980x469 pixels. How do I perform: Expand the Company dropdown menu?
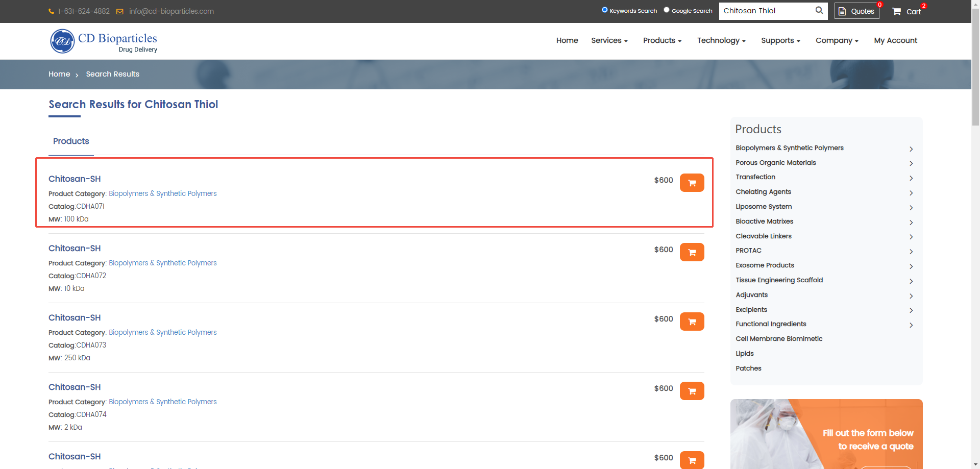point(837,40)
